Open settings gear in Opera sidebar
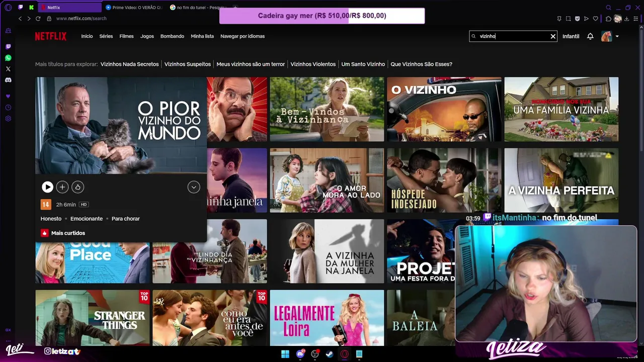The width and height of the screenshot is (644, 362). coord(8,119)
